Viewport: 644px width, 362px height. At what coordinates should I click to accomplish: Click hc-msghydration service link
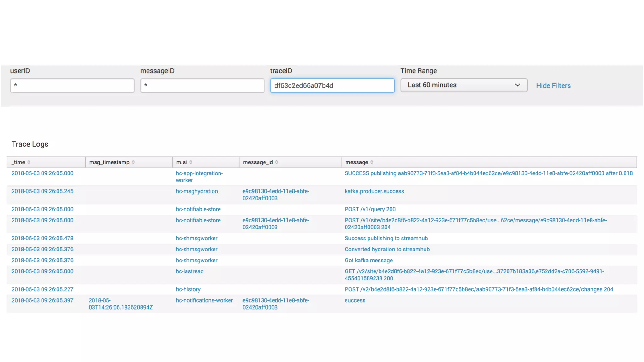coord(197,191)
